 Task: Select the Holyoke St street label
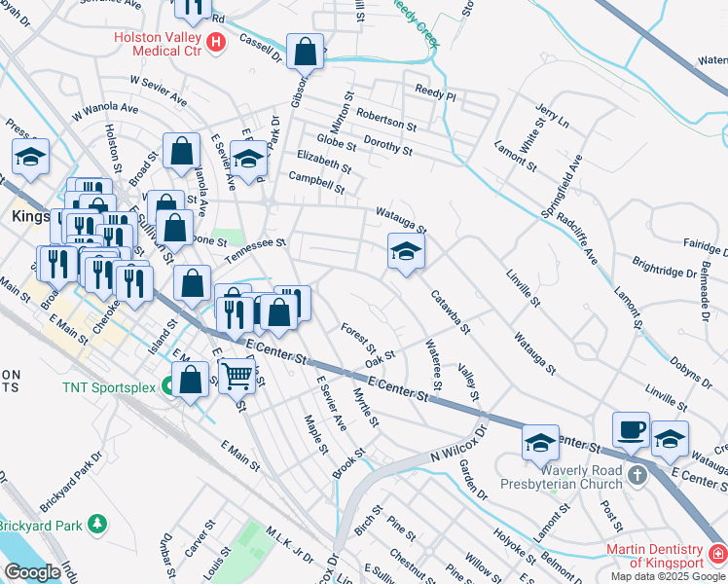pos(515,546)
